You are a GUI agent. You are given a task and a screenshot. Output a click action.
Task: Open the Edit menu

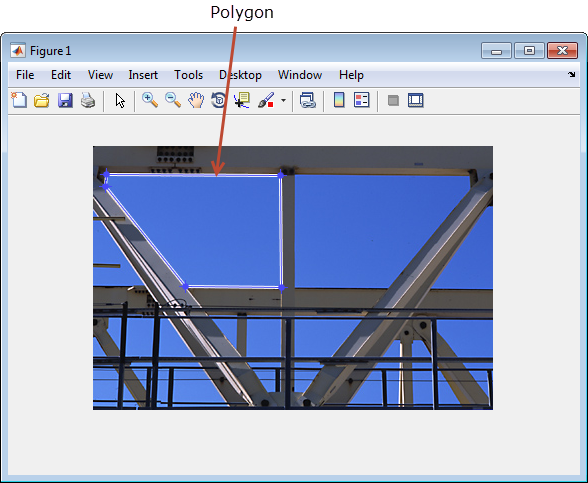pos(61,75)
